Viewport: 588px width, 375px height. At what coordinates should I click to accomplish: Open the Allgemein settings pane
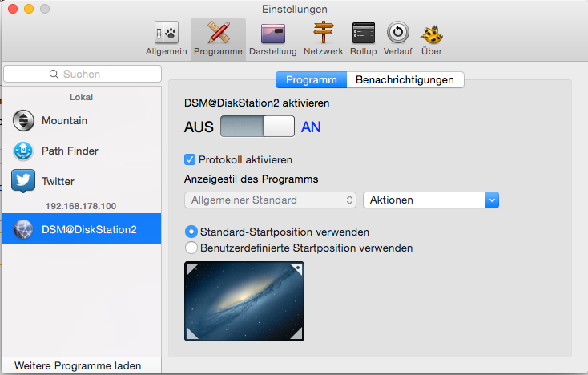click(x=166, y=38)
